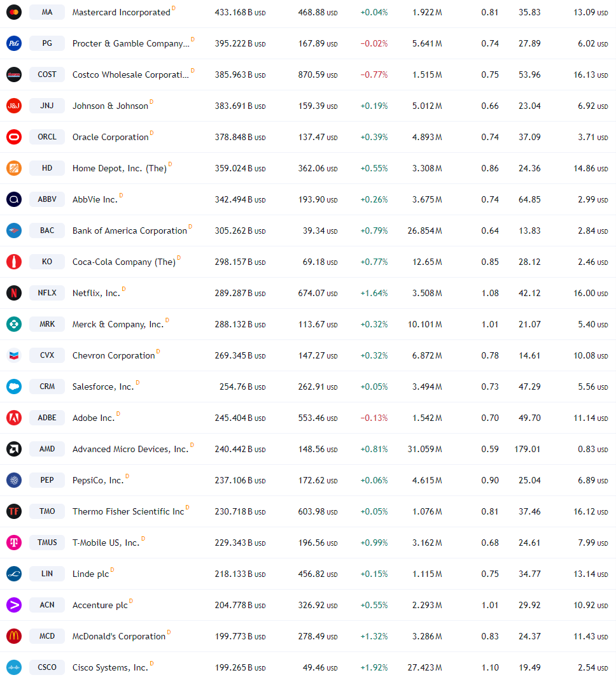Open the PG ticker symbol
This screenshot has height=682, width=616.
coord(47,43)
